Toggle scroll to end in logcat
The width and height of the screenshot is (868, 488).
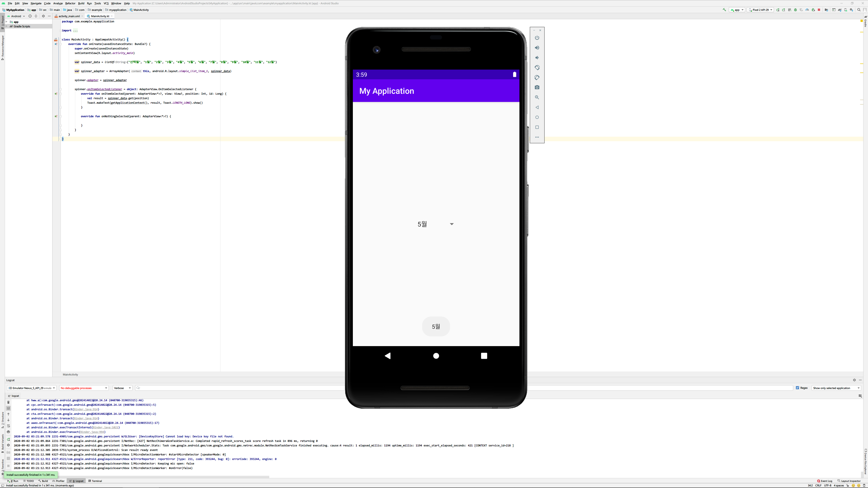pos(8,408)
